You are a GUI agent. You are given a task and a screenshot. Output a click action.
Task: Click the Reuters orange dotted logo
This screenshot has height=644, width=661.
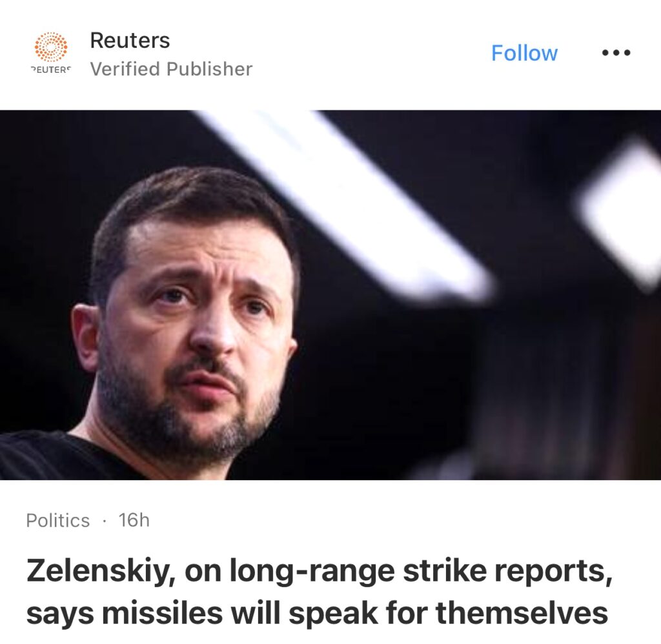click(51, 47)
